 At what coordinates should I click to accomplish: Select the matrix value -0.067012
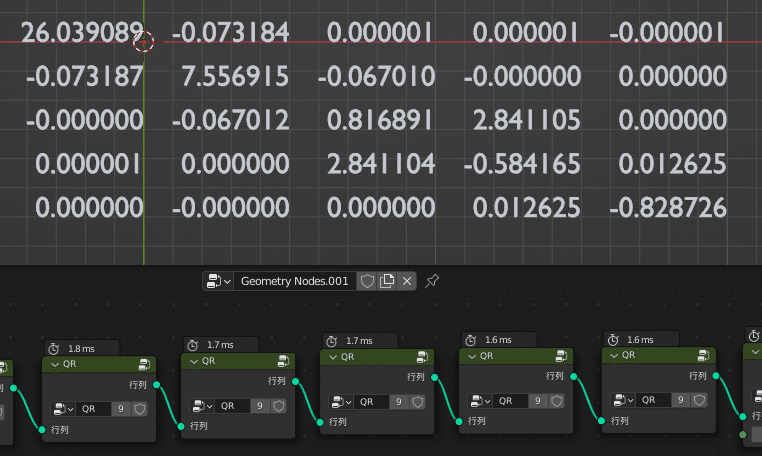pos(230,120)
